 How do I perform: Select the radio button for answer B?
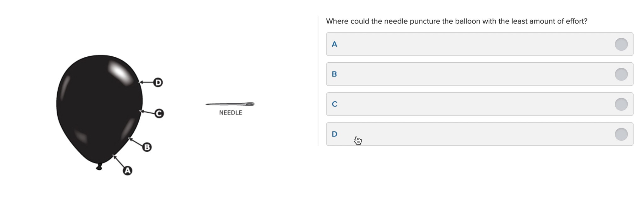tap(621, 74)
